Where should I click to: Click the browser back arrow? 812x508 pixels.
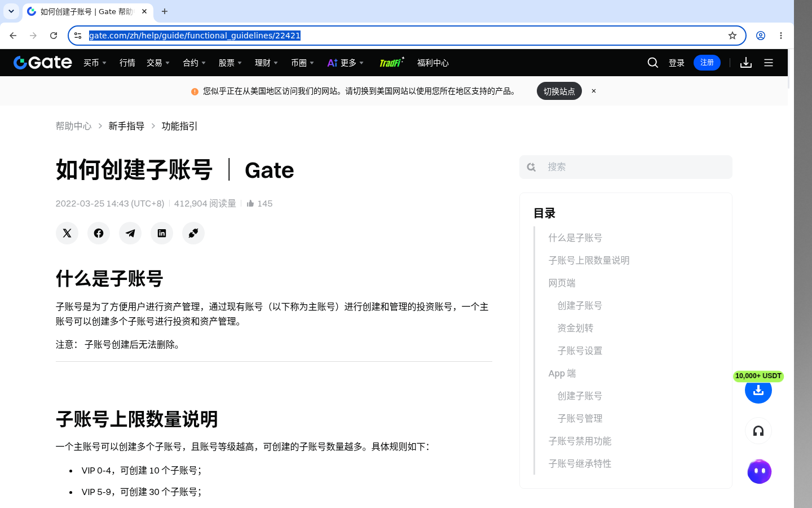[x=13, y=36]
